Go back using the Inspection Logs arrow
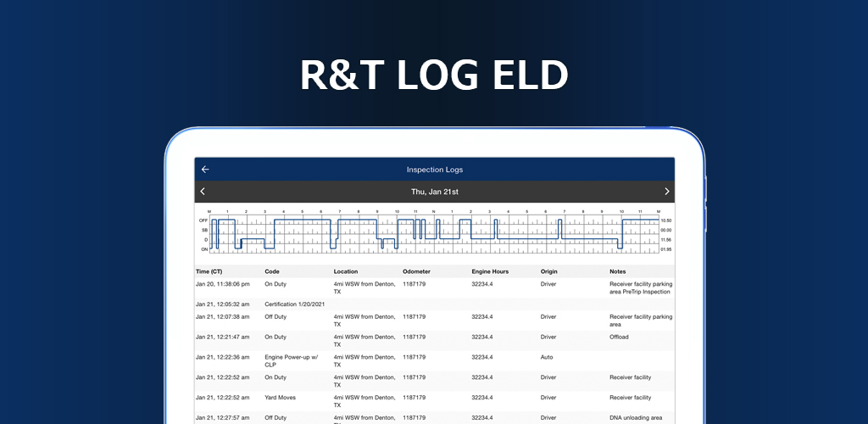The image size is (868, 424). (205, 170)
